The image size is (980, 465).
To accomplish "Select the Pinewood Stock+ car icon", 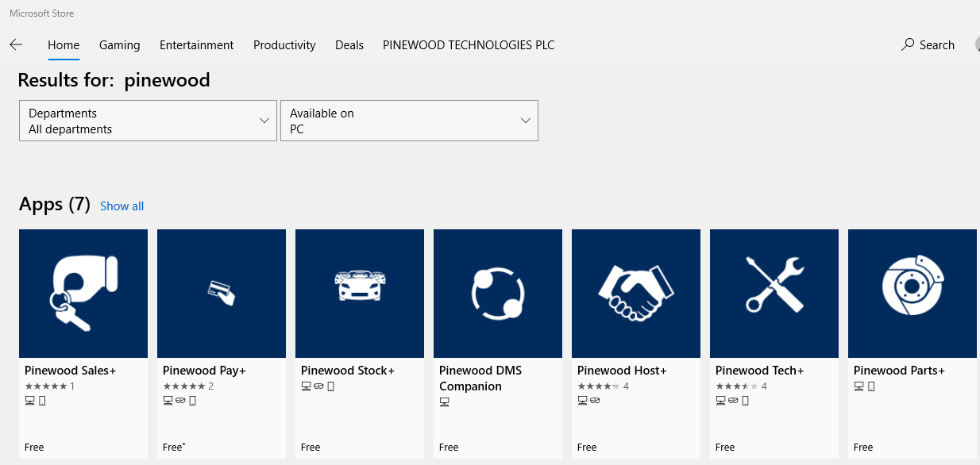I will pyautogui.click(x=359, y=293).
